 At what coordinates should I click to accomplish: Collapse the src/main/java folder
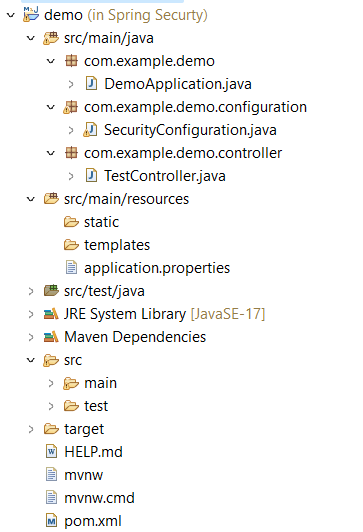coord(31,38)
